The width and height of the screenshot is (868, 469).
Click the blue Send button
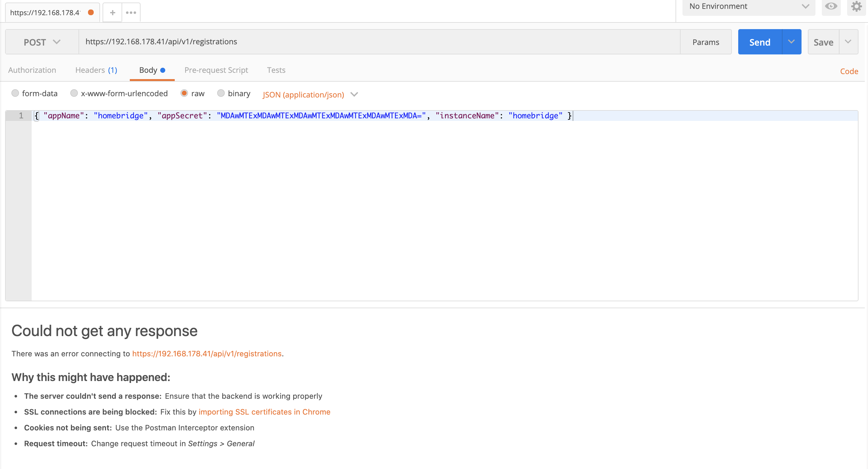(x=759, y=42)
